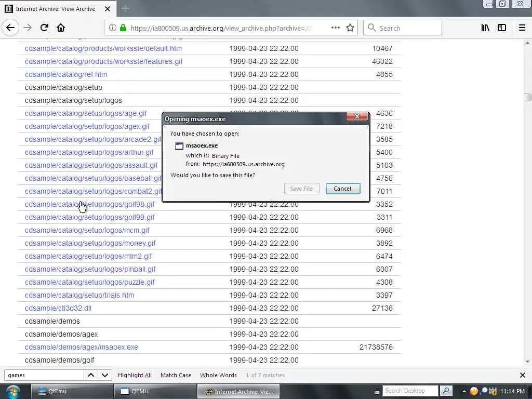
Task: Close the Opening msaoex.exe dialog
Action: click(x=357, y=116)
